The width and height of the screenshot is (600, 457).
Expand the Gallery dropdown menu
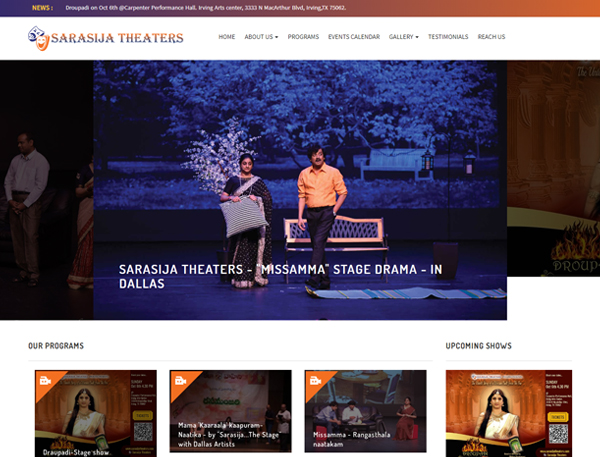tap(404, 37)
